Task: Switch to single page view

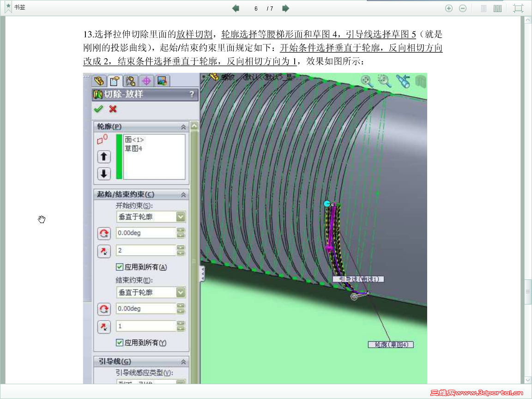Action: click(484, 8)
